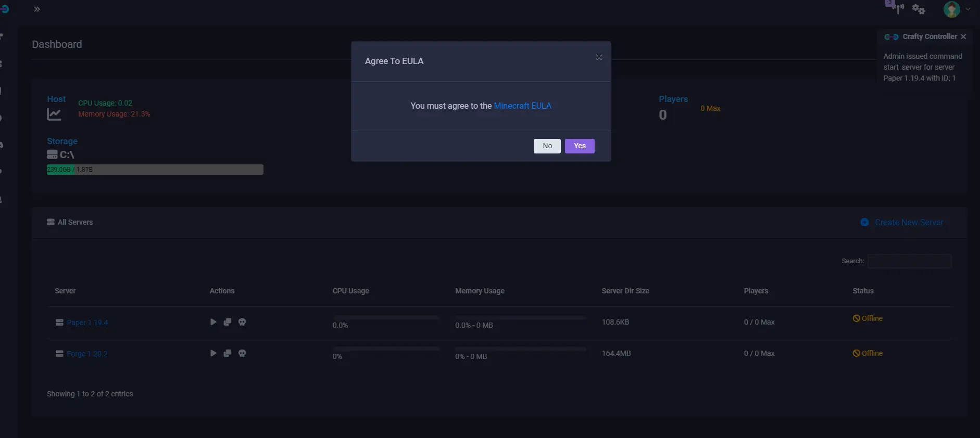
Task: Clone the Forge 1.20.2 server
Action: [x=228, y=353]
